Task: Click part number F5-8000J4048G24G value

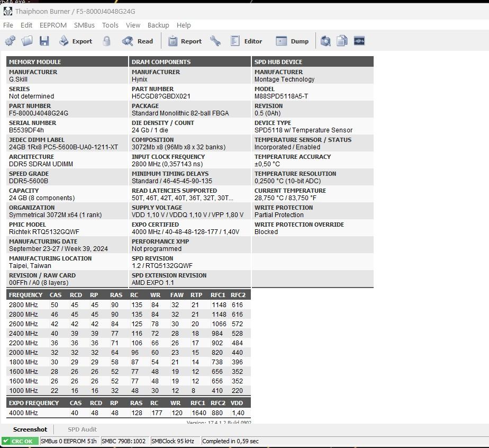Action: [x=38, y=113]
